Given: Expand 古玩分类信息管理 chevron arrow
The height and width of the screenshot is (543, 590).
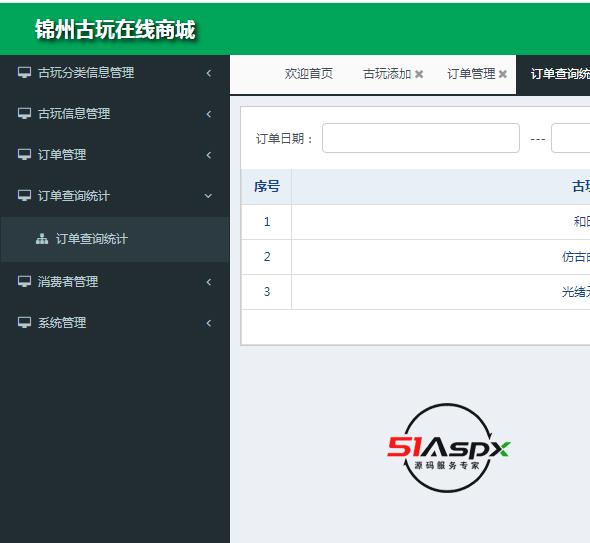Looking at the screenshot, I should point(209,73).
